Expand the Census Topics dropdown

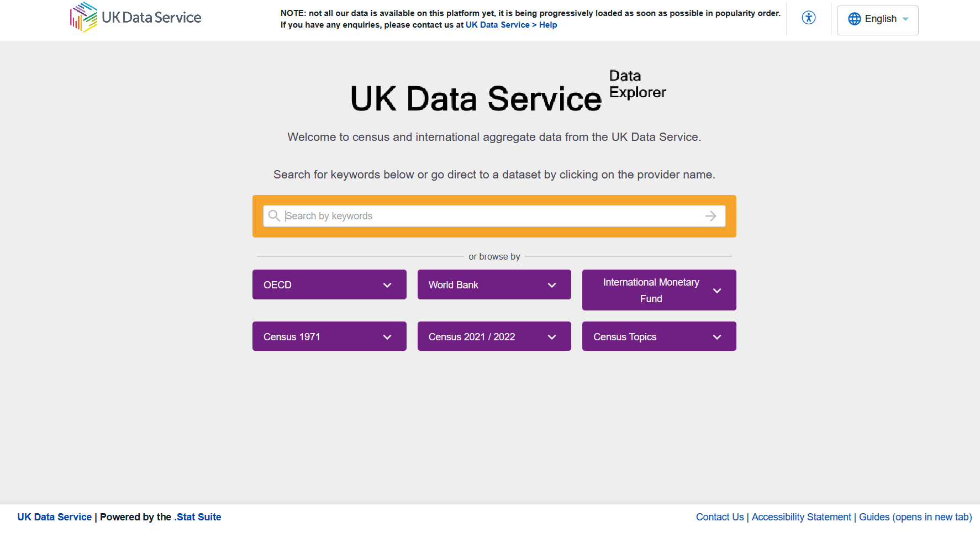pos(659,336)
